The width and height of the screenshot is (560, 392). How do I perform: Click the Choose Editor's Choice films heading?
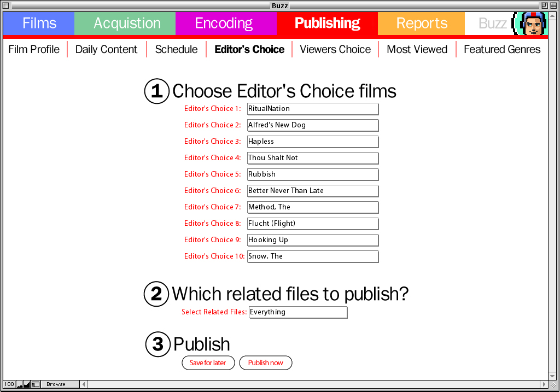tap(284, 91)
